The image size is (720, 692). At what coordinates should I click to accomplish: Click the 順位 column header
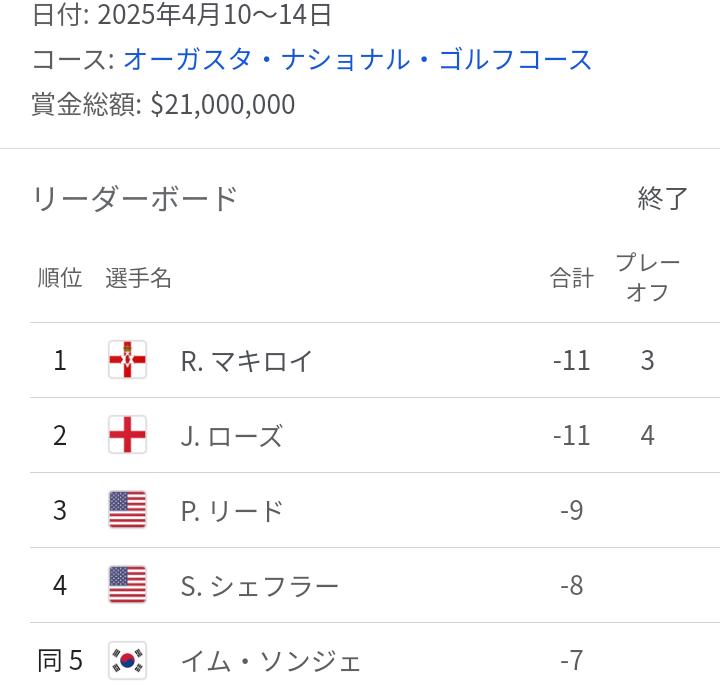[x=60, y=278]
